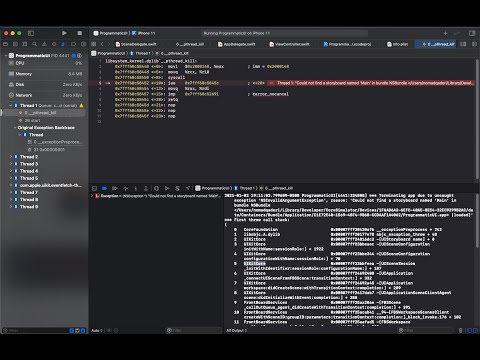Screen dimensions: 480x360
Task: Clear the console with trash icon
Action: point(460,330)
